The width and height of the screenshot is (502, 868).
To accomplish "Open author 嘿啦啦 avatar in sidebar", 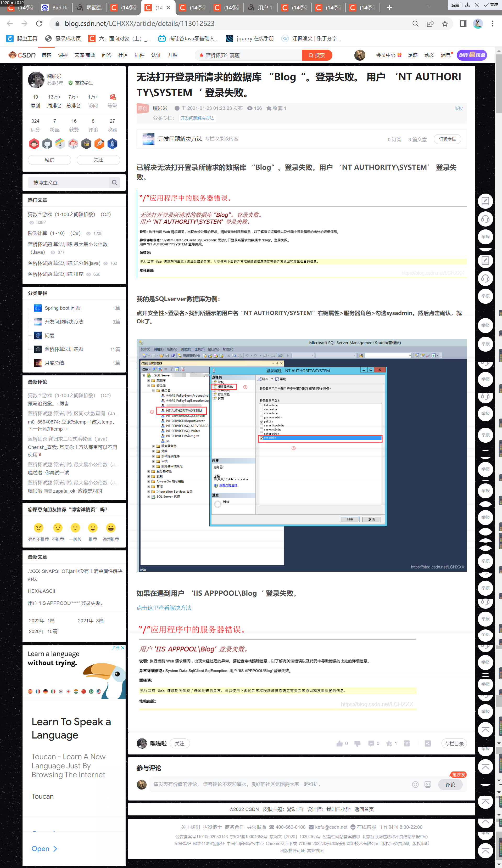I will [x=36, y=80].
